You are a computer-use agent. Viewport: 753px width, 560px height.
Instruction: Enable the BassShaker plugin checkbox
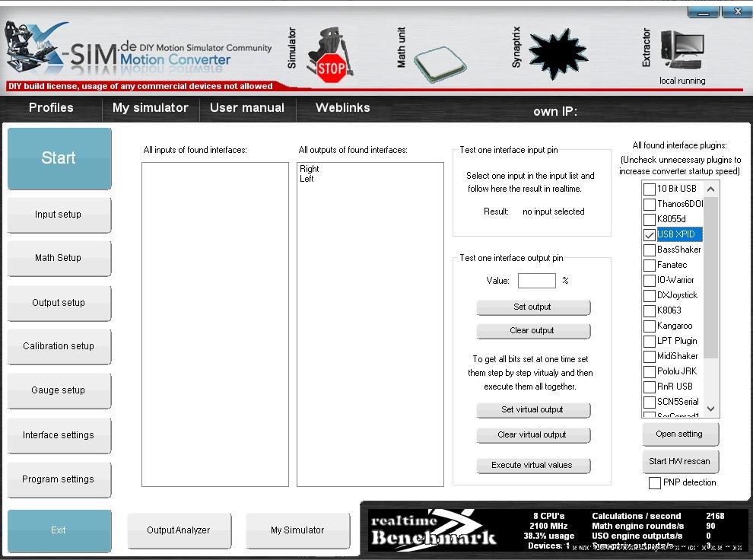650,250
